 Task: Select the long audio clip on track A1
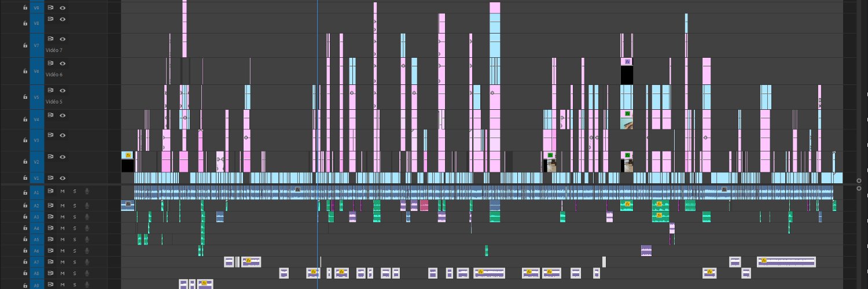pyautogui.click(x=483, y=192)
